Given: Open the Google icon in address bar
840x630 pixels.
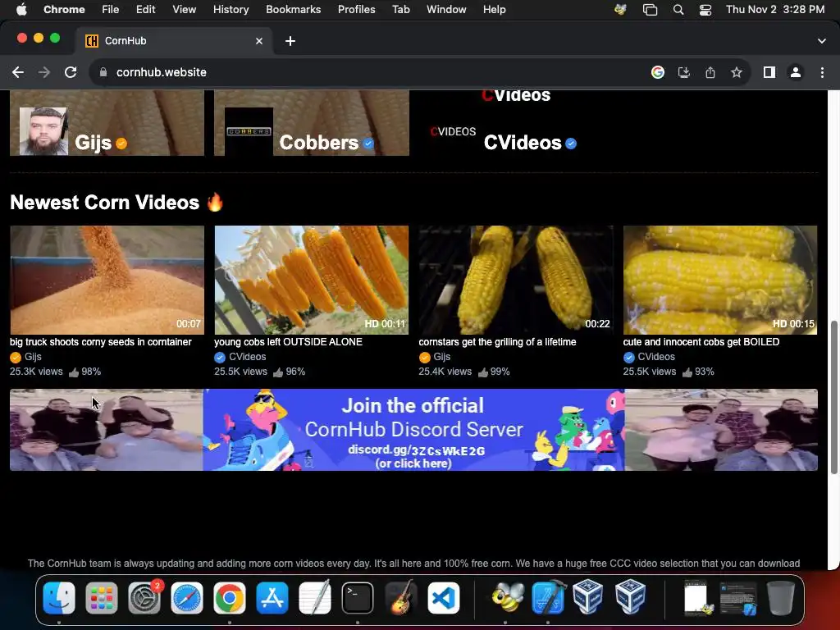Looking at the screenshot, I should (x=658, y=72).
